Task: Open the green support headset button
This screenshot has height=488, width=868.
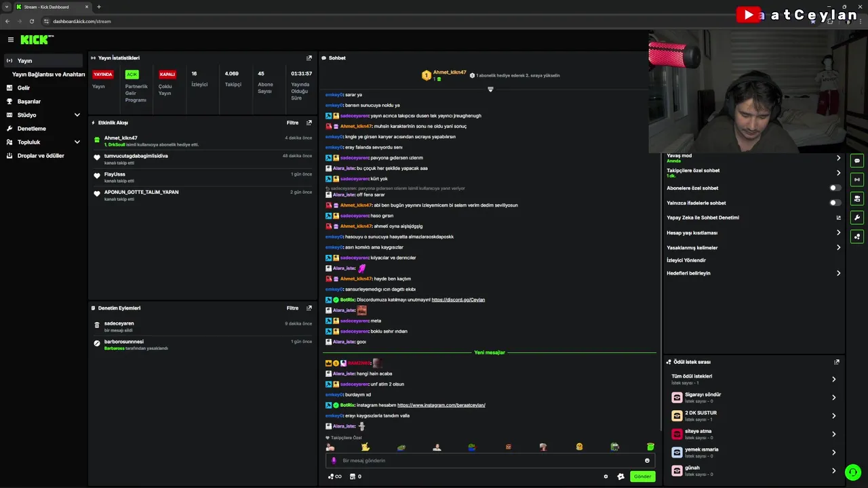Action: pos(853,472)
